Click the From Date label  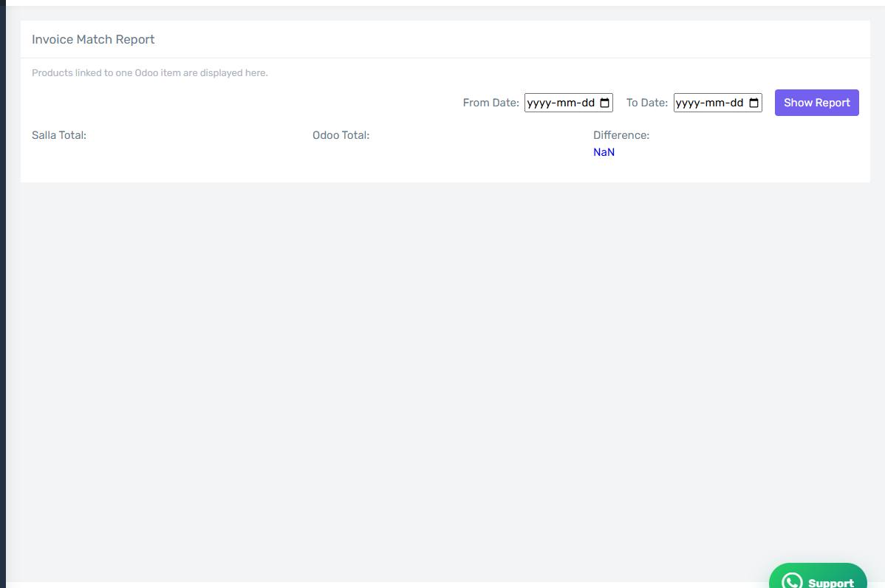[x=491, y=103]
